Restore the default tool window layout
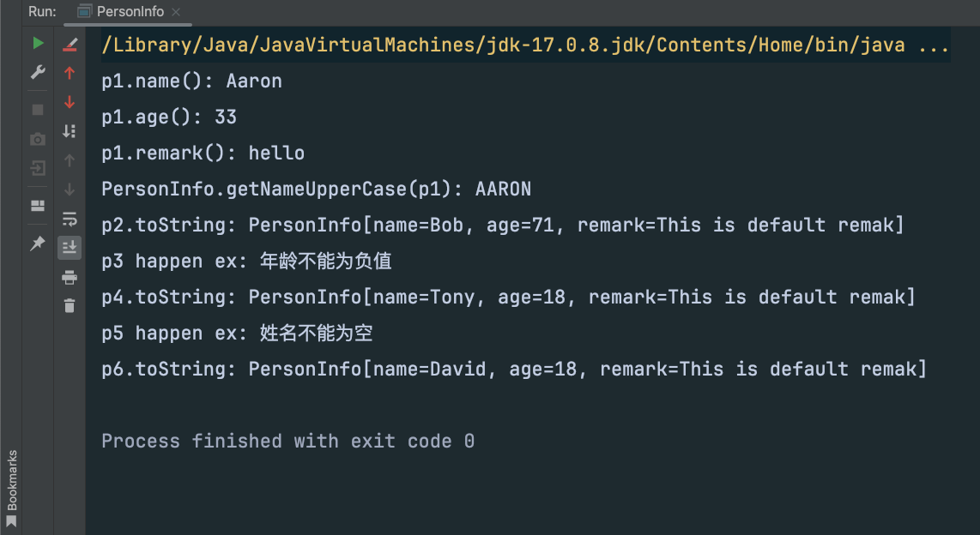 click(x=38, y=205)
